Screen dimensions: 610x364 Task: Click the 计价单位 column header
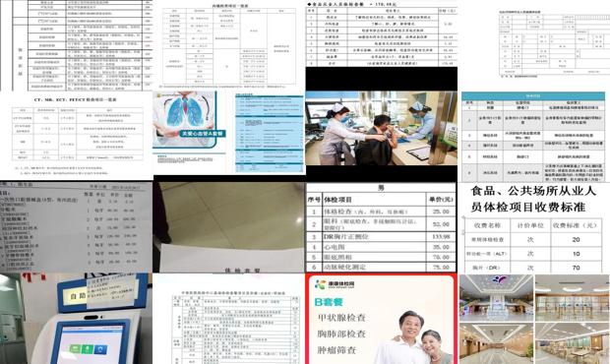530,225
